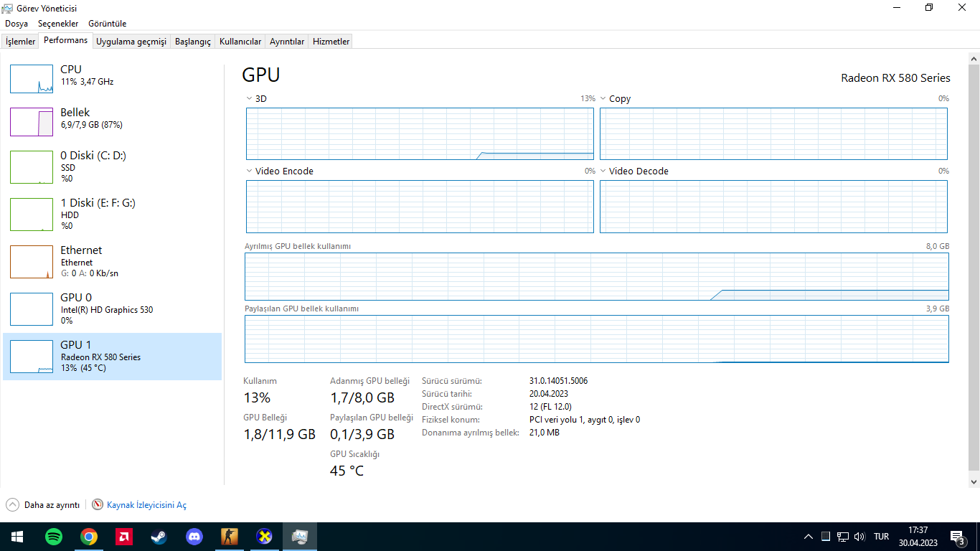Select GPU 1 entry in the sidebar

[x=112, y=356]
